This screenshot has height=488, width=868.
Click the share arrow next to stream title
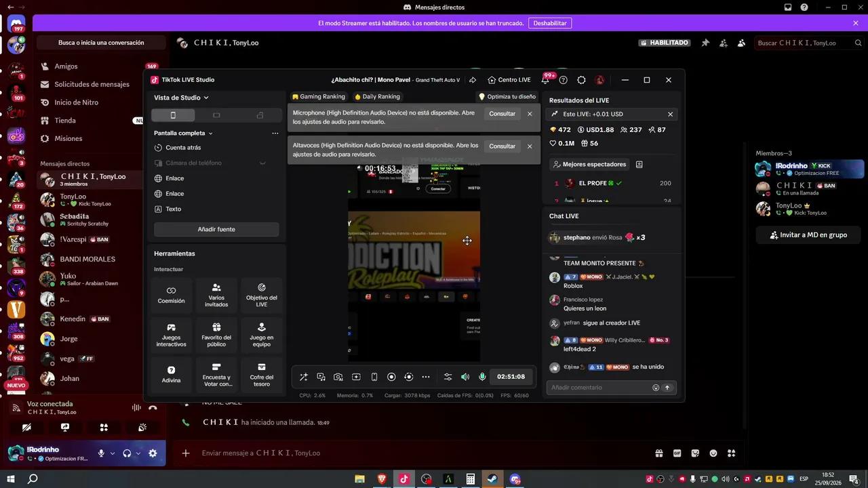tap(473, 80)
